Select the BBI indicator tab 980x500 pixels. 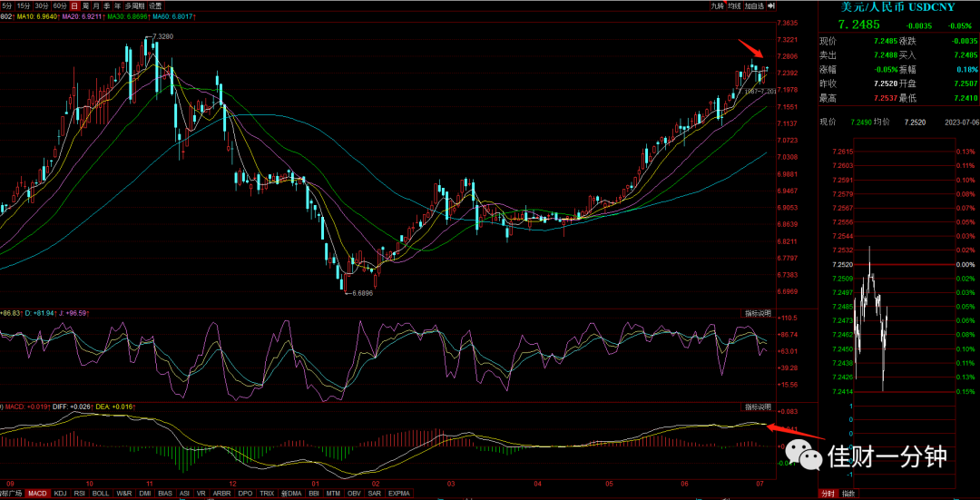click(x=316, y=493)
